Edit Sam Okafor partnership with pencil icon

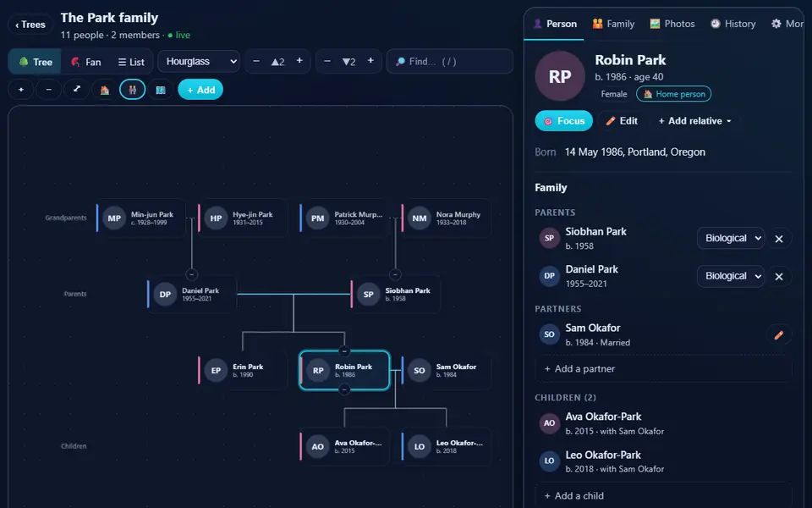(779, 335)
